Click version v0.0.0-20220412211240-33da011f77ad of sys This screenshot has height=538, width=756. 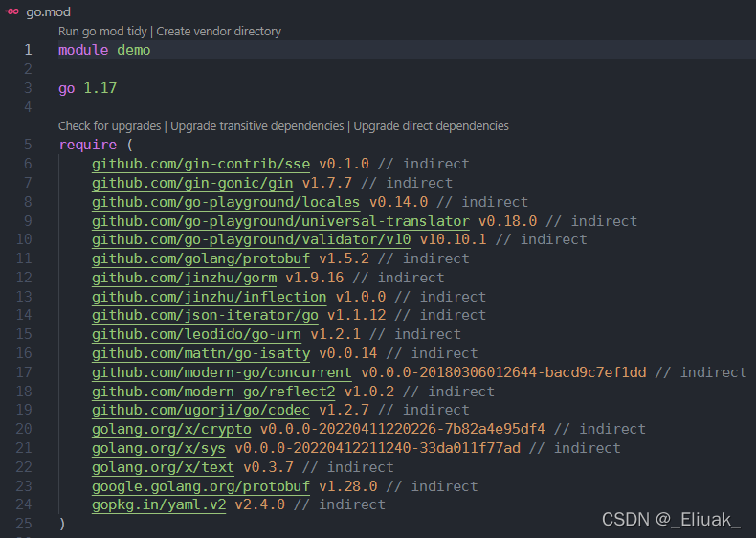click(377, 448)
